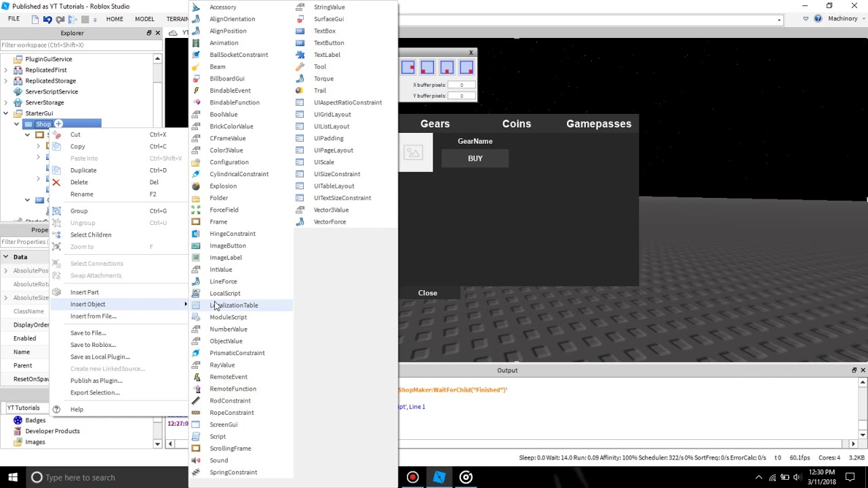
Task: Select Save to Roblox... menu entry
Action: click(x=119, y=345)
